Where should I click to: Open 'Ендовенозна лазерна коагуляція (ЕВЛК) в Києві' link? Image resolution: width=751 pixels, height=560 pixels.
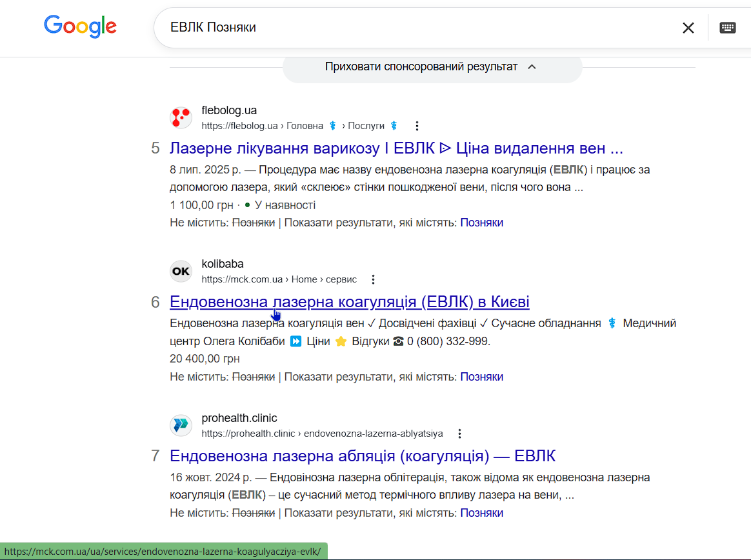[x=349, y=302]
